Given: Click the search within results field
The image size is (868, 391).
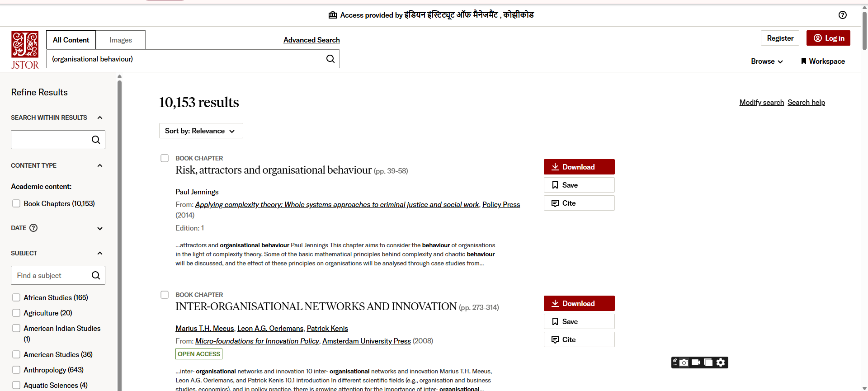Looking at the screenshot, I should (50, 140).
